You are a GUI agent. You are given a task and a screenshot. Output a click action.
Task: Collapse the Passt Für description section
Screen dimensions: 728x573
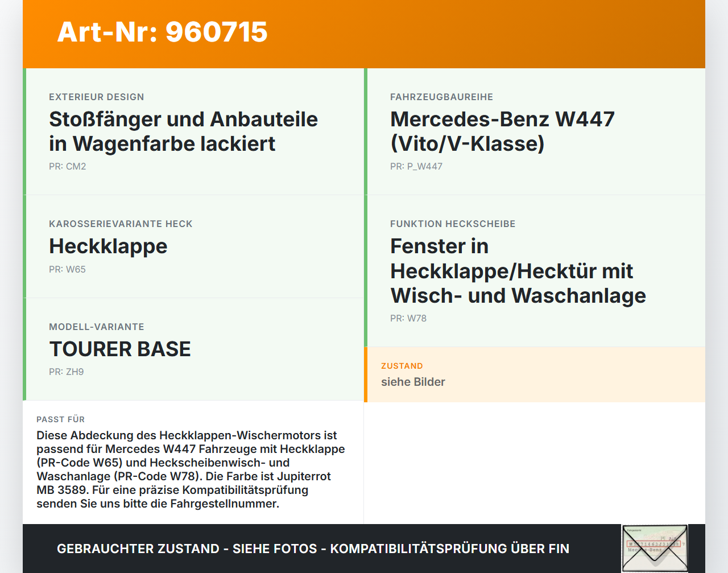193,462
